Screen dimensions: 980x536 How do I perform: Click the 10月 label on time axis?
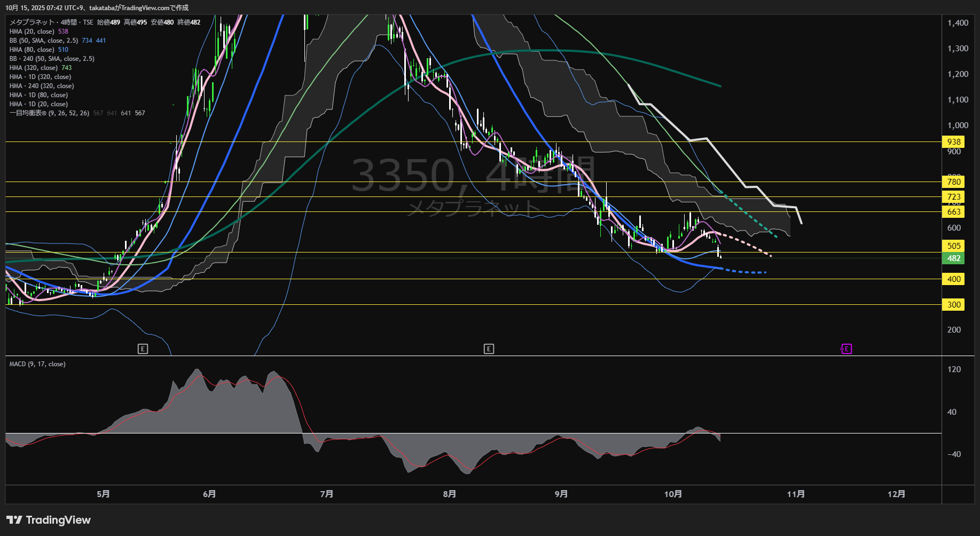pyautogui.click(x=673, y=494)
